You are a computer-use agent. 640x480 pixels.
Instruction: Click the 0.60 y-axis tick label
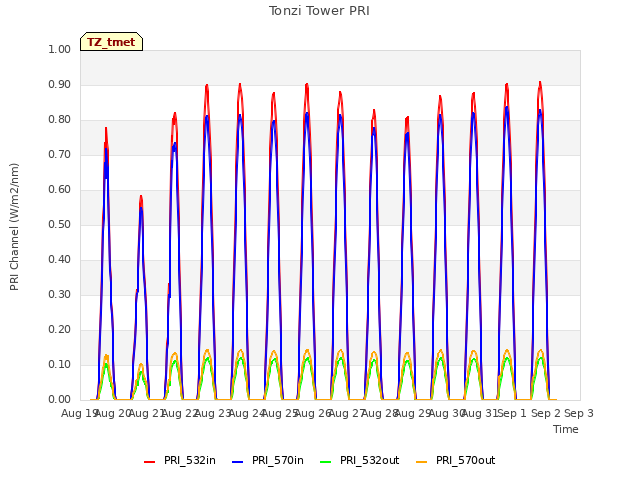point(60,189)
